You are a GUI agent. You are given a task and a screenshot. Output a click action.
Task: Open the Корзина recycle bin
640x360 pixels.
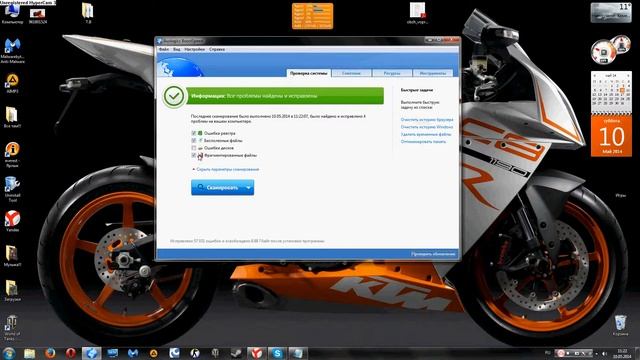(620, 325)
